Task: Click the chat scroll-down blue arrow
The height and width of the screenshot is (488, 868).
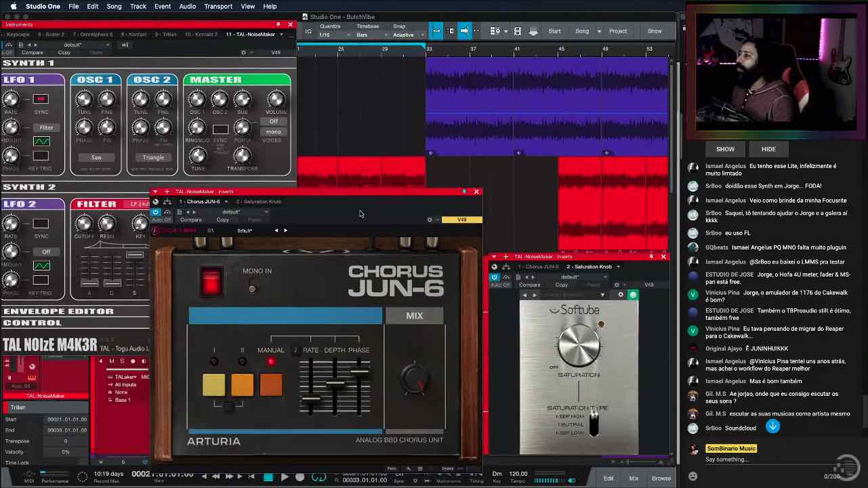Action: coord(772,426)
